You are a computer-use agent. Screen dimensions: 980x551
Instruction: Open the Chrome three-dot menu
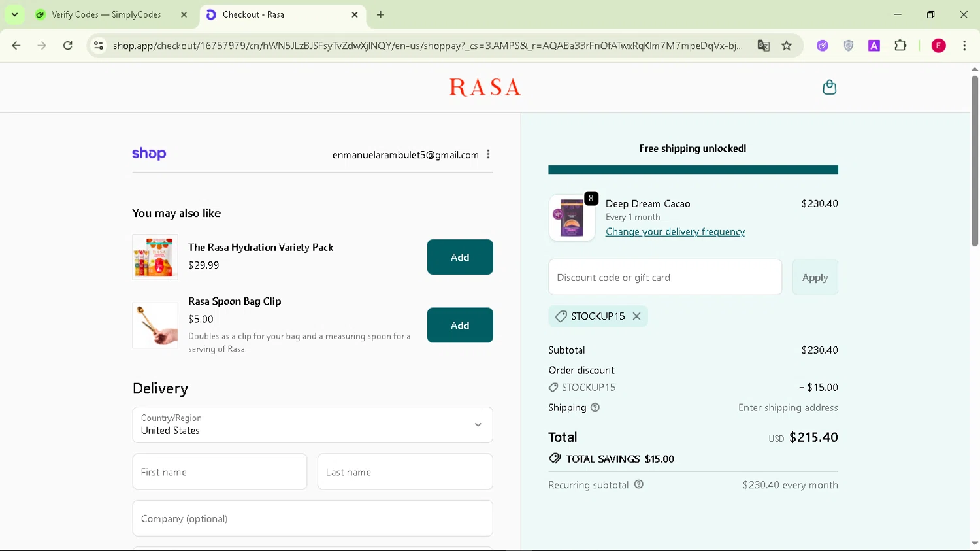click(964, 46)
